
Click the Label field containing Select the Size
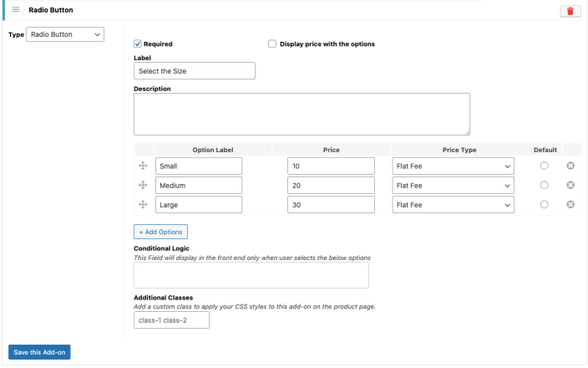(x=194, y=71)
